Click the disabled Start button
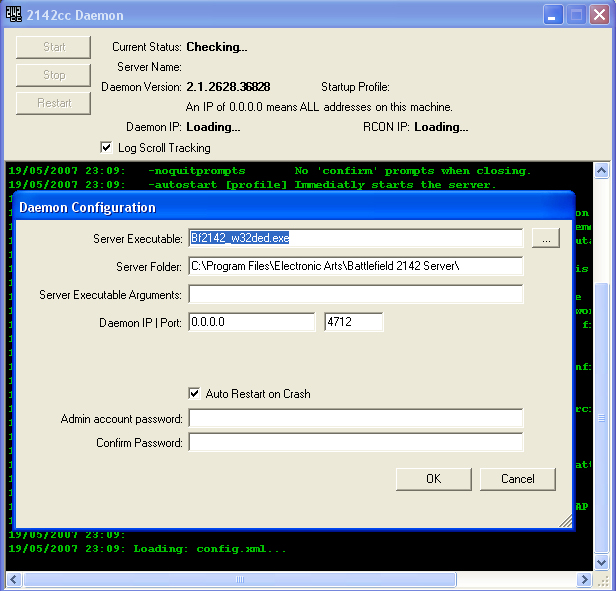This screenshot has height=591, width=616. [53, 47]
